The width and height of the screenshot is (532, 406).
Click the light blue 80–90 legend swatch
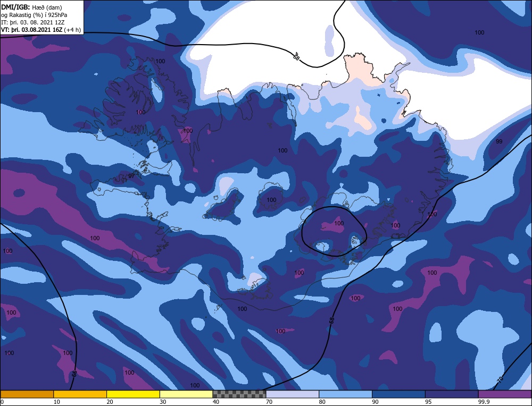coord(345,394)
